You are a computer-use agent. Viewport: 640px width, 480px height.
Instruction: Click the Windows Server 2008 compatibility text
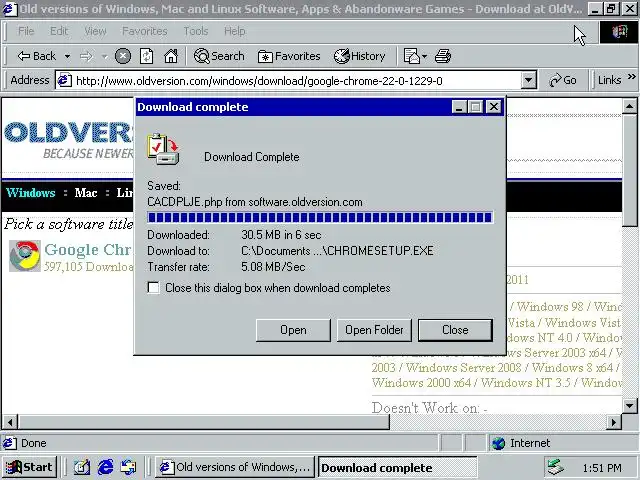click(x=464, y=368)
